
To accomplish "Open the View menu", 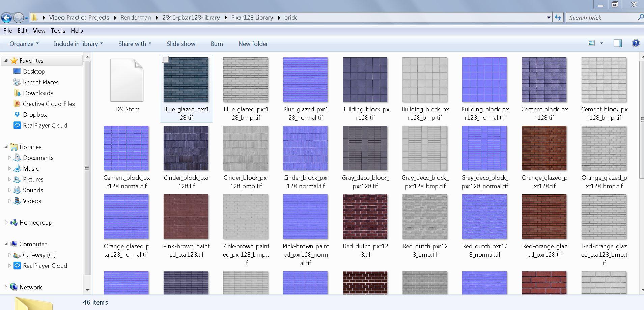I will tap(39, 31).
